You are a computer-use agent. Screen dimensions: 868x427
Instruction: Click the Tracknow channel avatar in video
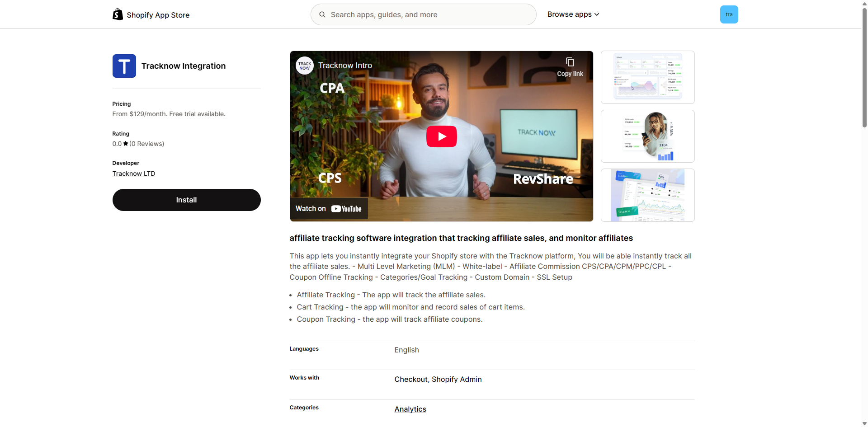click(x=305, y=66)
